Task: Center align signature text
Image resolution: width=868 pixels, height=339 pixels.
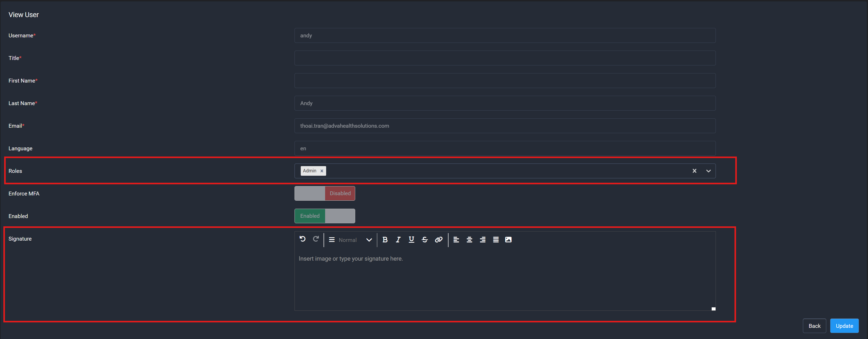Action: pos(469,240)
